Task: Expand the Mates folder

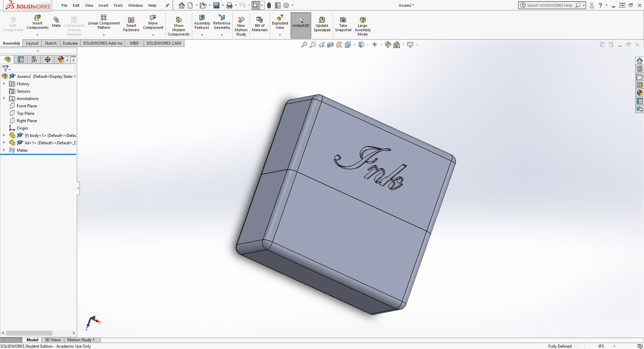Action: [4, 150]
